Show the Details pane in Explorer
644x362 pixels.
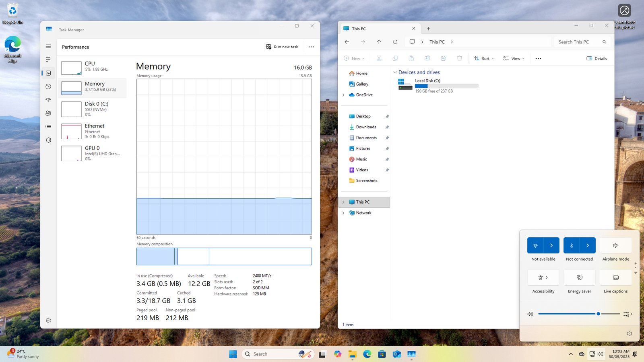tap(597, 59)
